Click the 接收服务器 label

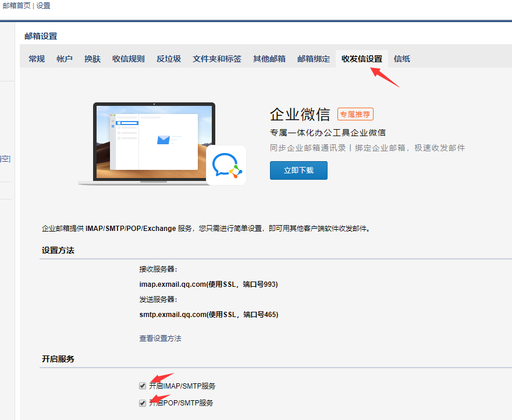158,269
